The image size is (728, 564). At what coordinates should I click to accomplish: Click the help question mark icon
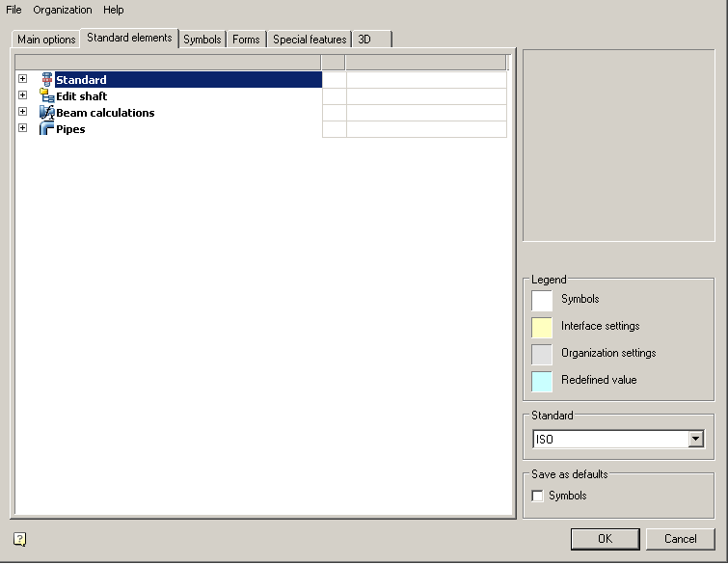(x=20, y=539)
